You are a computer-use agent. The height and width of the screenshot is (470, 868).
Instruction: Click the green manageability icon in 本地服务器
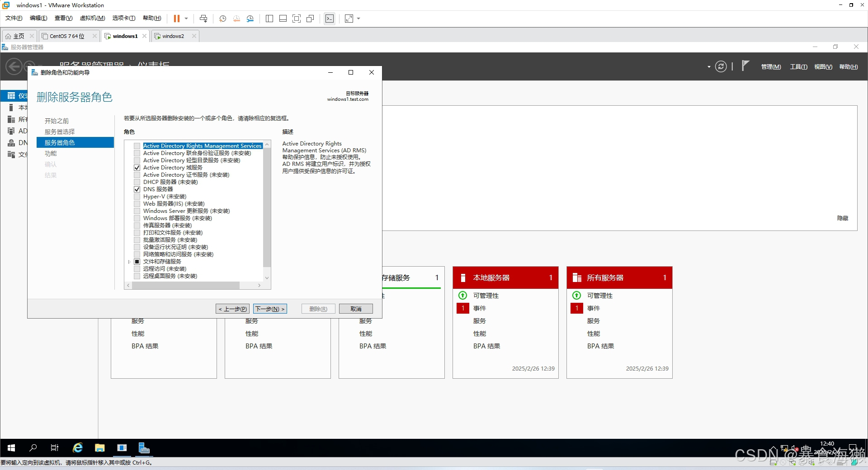click(x=463, y=296)
